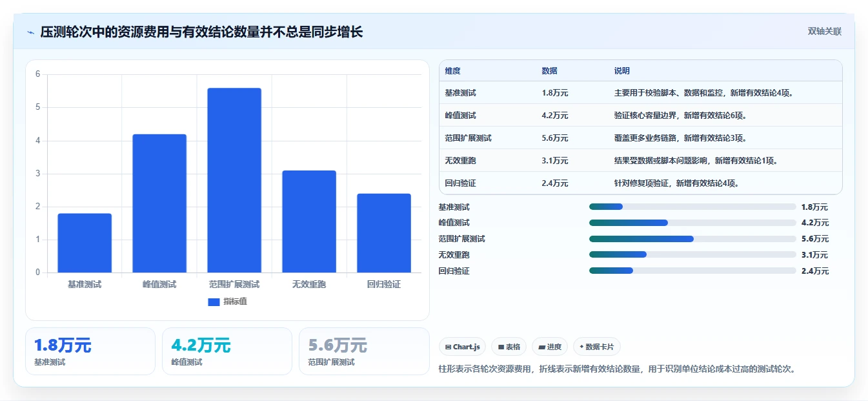Screen dimensions: 868x401
Task: Click the description mentioning 覆盖更多业务链路
Action: click(x=680, y=138)
